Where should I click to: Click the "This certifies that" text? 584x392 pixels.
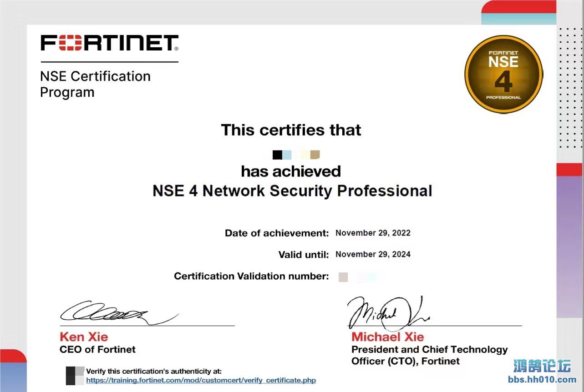click(x=291, y=130)
